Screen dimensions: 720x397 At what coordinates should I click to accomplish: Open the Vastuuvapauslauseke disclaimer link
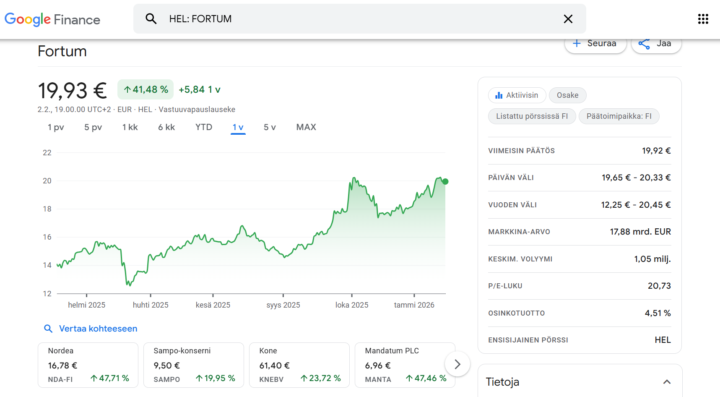point(197,109)
